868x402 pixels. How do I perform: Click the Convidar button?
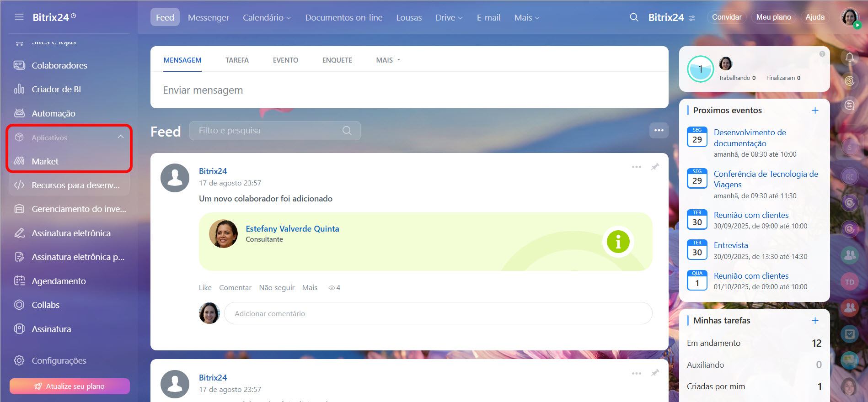click(726, 17)
